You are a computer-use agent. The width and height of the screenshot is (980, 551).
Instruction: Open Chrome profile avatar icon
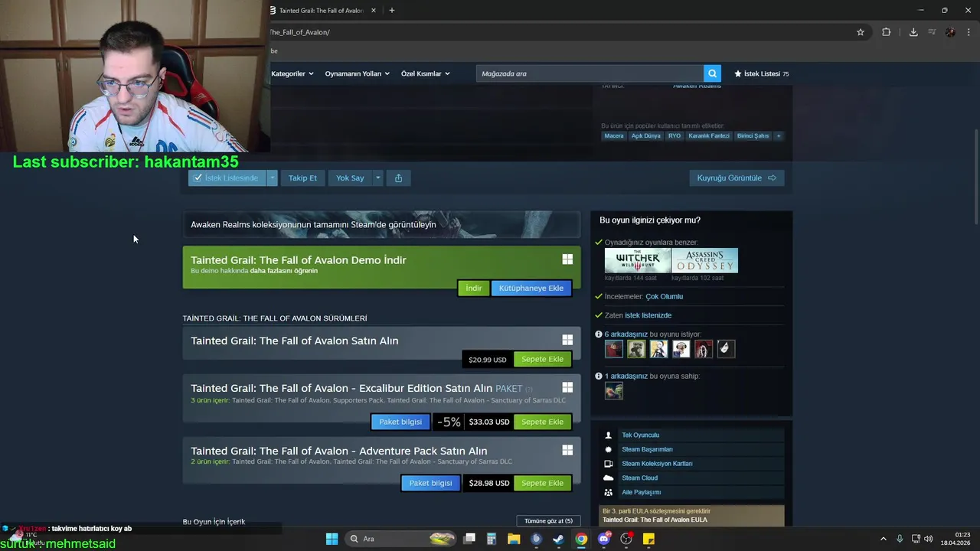click(x=950, y=32)
